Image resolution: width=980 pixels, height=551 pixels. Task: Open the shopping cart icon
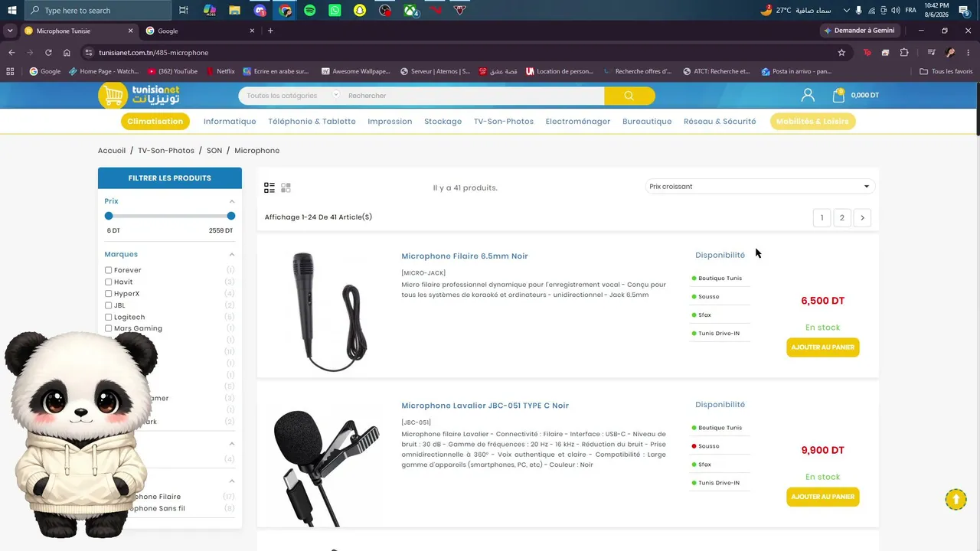point(838,95)
